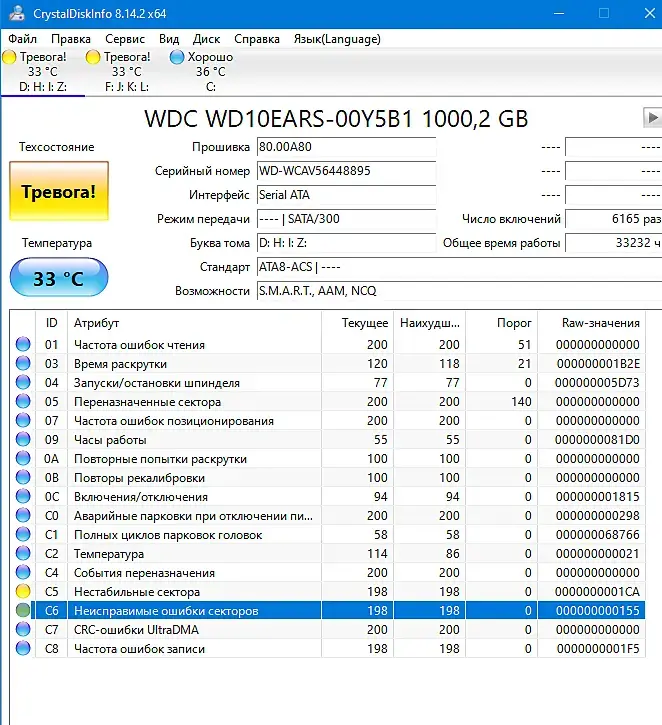
Task: Click the yellow status circle of first disk tab
Action: point(9,57)
